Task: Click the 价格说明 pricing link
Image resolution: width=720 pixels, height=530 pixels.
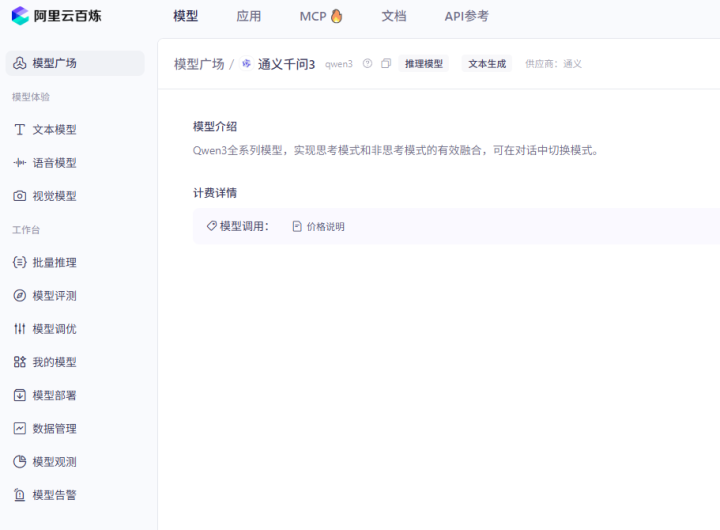Action: coord(319,227)
